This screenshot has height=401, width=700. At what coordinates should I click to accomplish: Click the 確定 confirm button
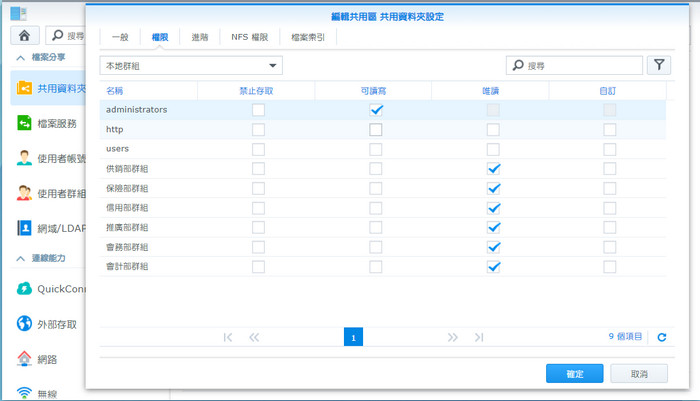574,373
